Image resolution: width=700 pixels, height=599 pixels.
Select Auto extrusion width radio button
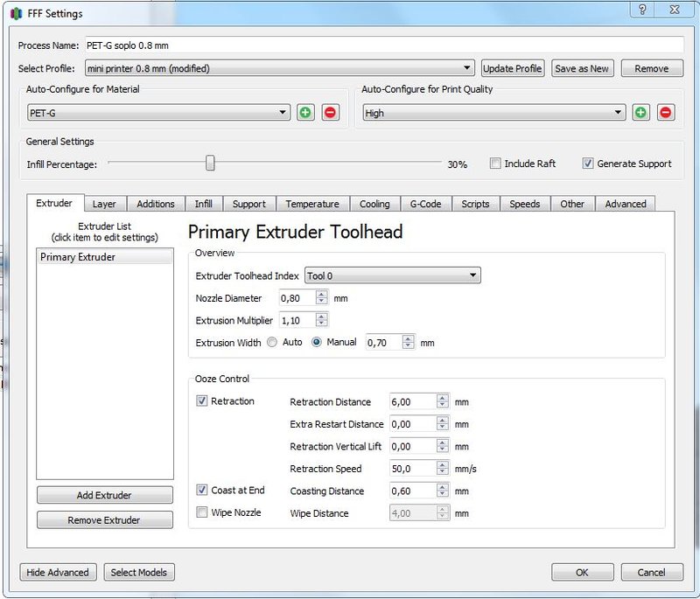click(272, 342)
